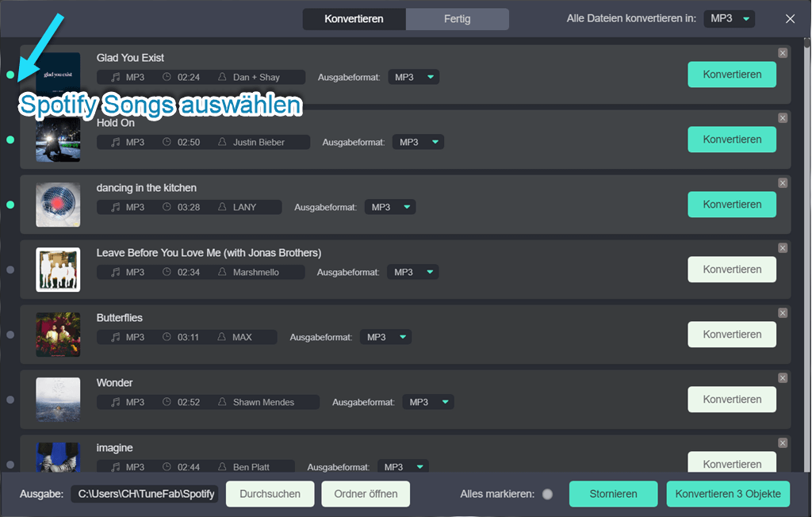The image size is (812, 517).
Task: Remove Hold On with its X icon
Action: click(783, 118)
